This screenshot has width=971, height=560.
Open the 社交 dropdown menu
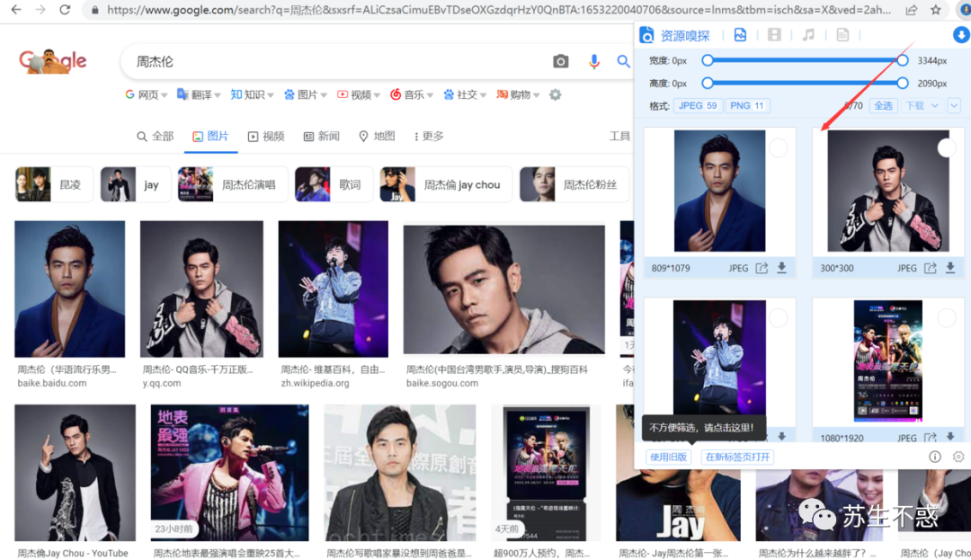pos(465,94)
